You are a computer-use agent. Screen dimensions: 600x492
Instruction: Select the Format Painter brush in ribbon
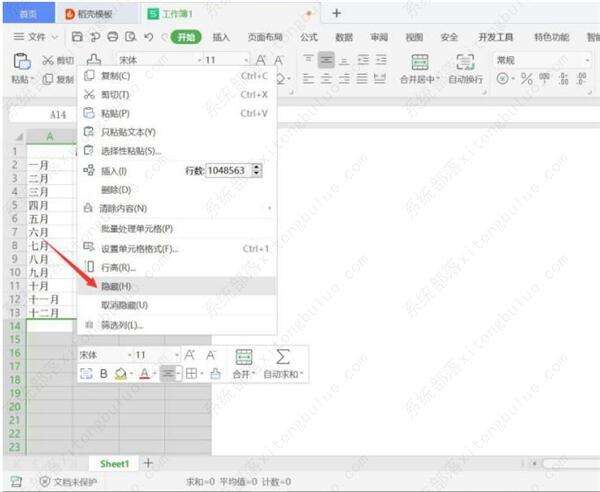(x=94, y=59)
